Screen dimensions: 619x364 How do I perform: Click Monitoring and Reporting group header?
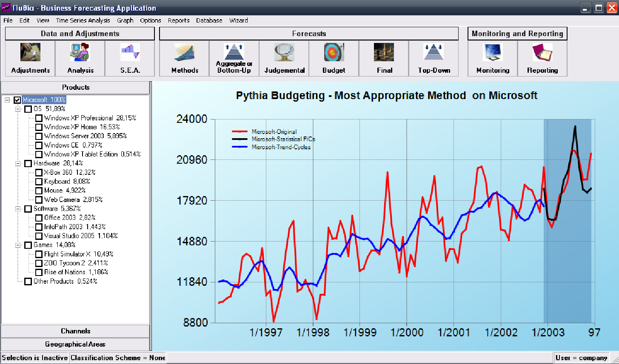click(x=517, y=34)
